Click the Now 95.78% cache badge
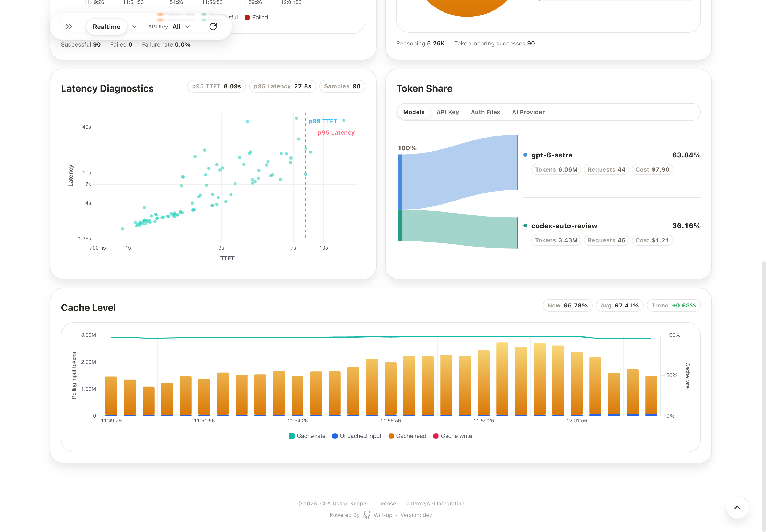This screenshot has width=766, height=532. [x=567, y=306]
